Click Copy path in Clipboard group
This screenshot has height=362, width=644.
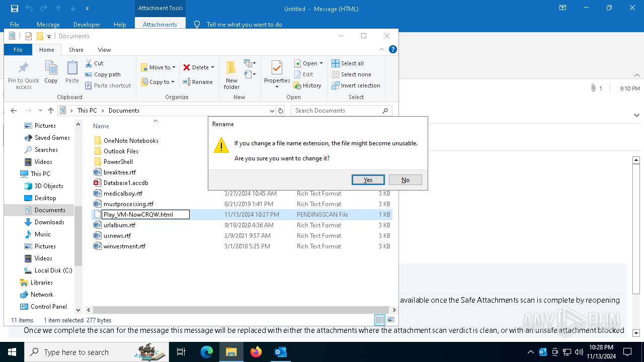tap(103, 74)
